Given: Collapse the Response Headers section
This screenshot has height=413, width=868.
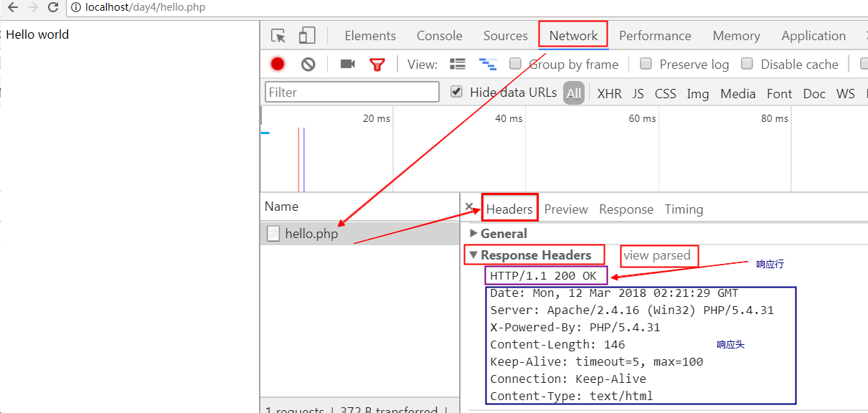Looking at the screenshot, I should pos(473,255).
